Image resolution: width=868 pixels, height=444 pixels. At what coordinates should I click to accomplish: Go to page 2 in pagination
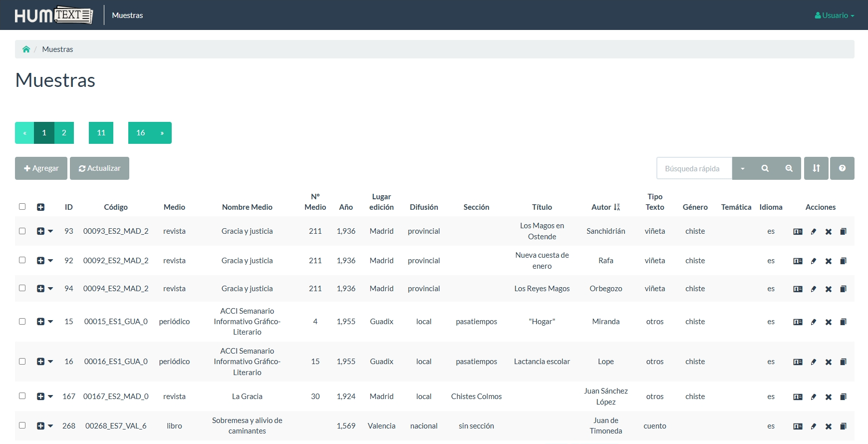click(64, 133)
